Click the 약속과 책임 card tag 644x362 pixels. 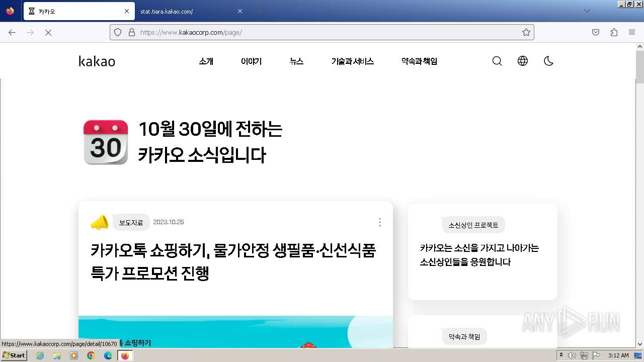pyautogui.click(x=464, y=336)
